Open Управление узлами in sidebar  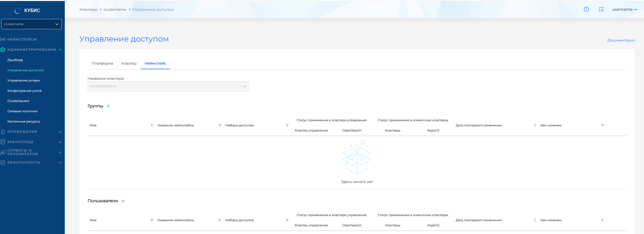24,80
